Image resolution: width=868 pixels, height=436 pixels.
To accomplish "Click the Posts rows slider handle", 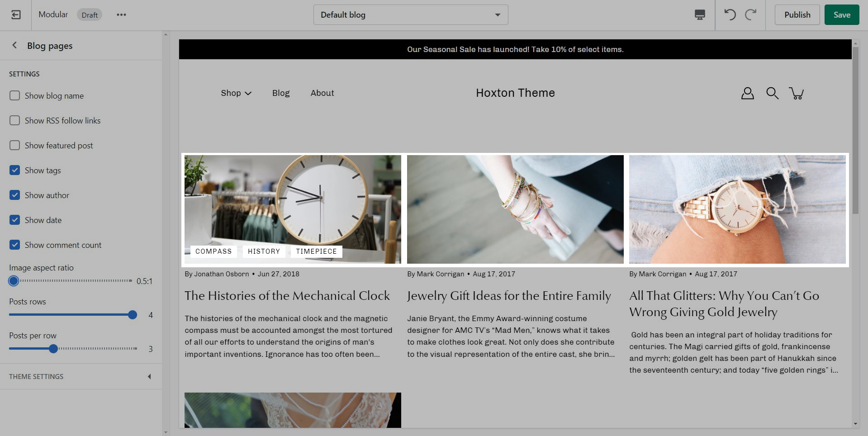I will click(x=133, y=315).
